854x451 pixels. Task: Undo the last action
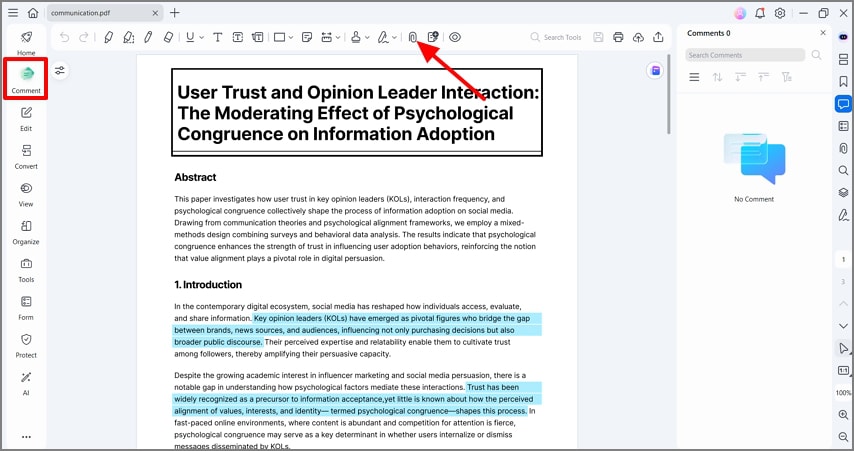pos(64,37)
